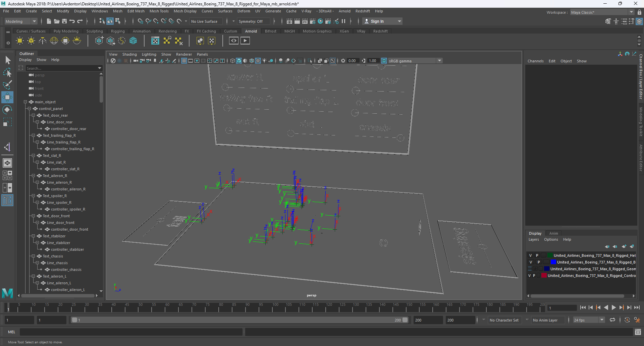Toggle visibility V of Rigged_B layer

531,262
